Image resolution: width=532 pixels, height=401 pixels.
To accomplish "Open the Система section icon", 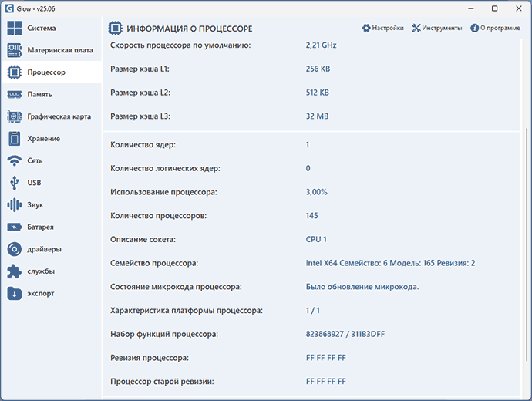I will (x=14, y=29).
